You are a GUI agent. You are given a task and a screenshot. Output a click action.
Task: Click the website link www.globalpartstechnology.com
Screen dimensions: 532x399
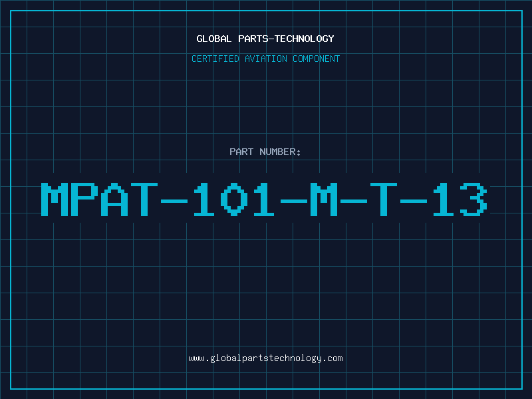265,358
